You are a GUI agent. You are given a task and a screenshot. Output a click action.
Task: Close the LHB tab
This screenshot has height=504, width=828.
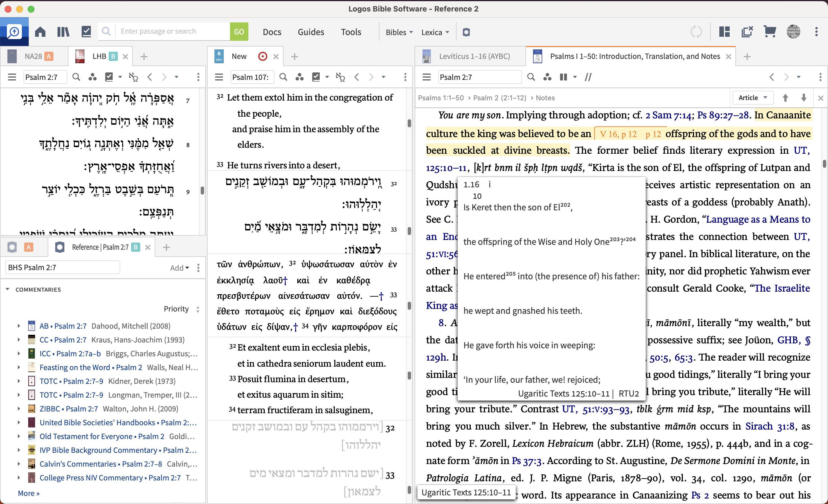coord(125,56)
